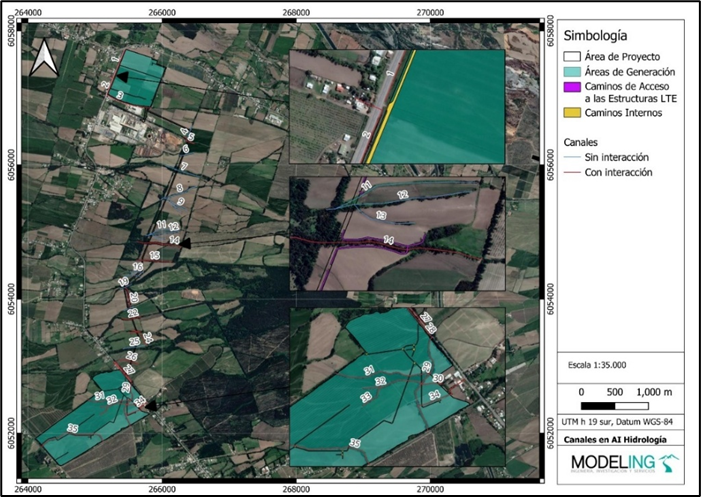
Task: Click the blue Sin interacción line symbol
Action: 573,157
